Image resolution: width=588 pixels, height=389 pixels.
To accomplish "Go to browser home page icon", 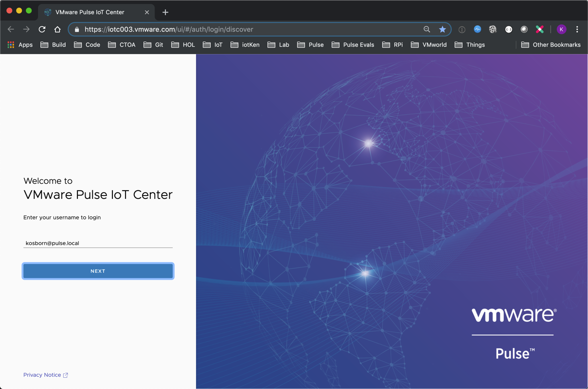I will click(57, 29).
